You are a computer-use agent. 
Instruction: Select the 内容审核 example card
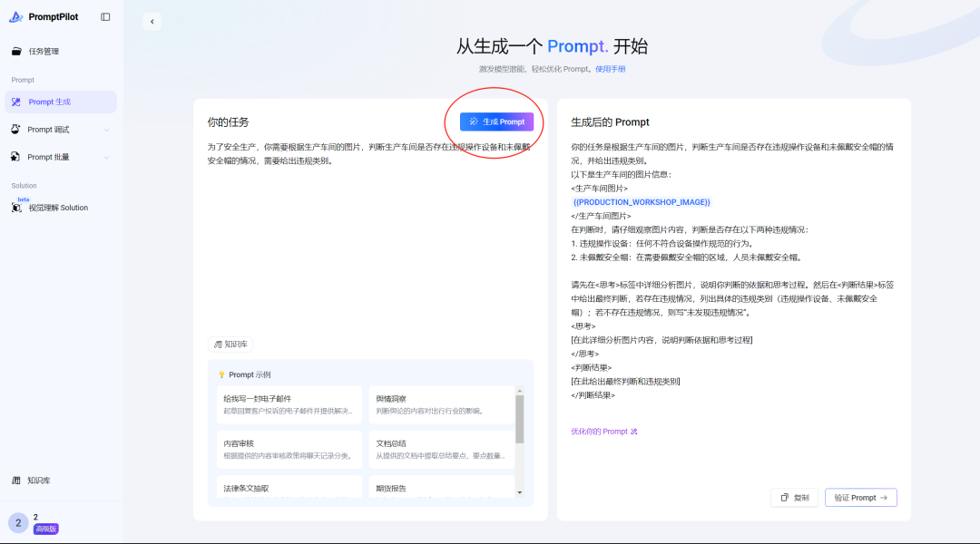289,450
